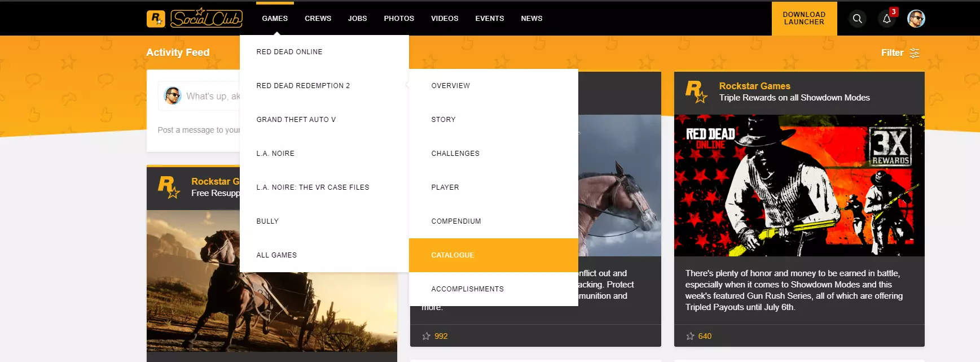This screenshot has height=362, width=980.
Task: Open Rockstar Games link on Showdown card
Action: click(x=754, y=86)
